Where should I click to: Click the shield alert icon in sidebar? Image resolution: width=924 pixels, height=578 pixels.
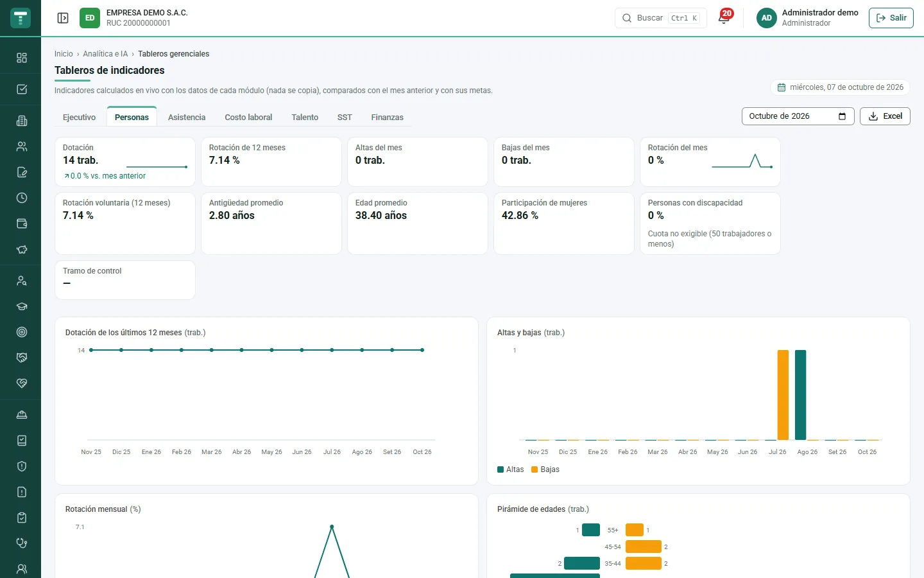coord(22,466)
